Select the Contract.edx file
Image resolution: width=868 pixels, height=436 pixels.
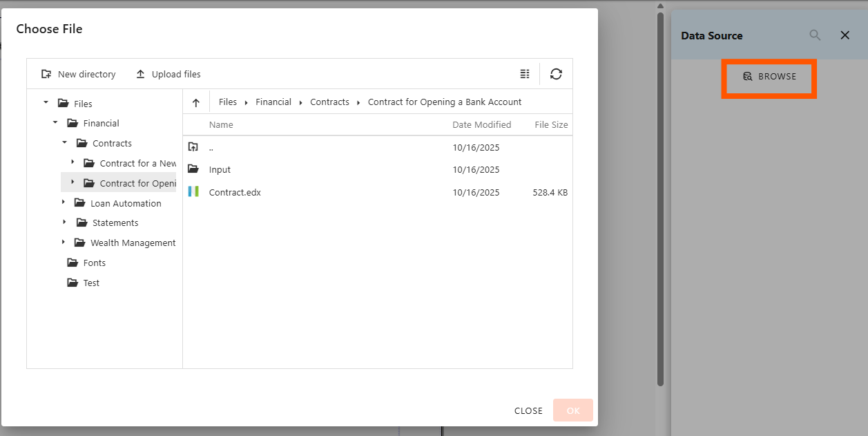point(378,192)
